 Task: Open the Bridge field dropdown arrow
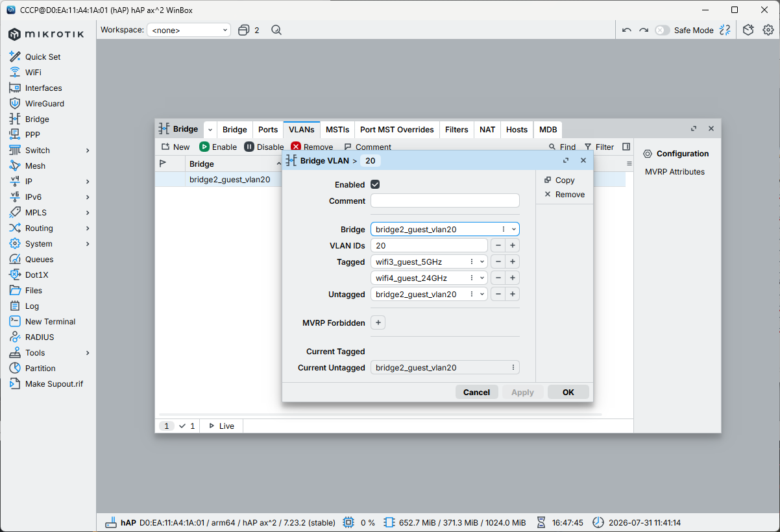[x=514, y=230]
